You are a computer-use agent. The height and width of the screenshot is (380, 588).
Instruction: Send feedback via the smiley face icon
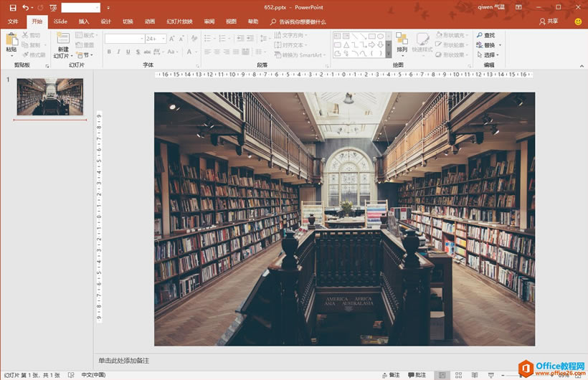tap(578, 22)
